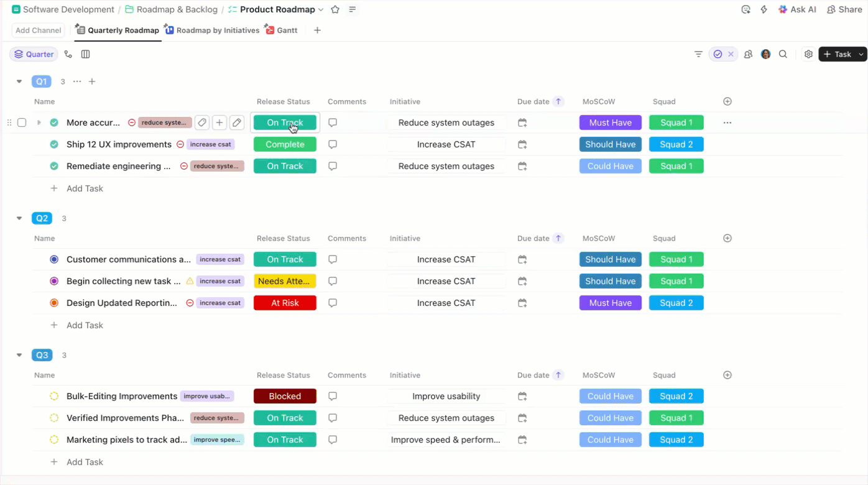Open due date picker for Design Updated Reporting

(x=522, y=303)
